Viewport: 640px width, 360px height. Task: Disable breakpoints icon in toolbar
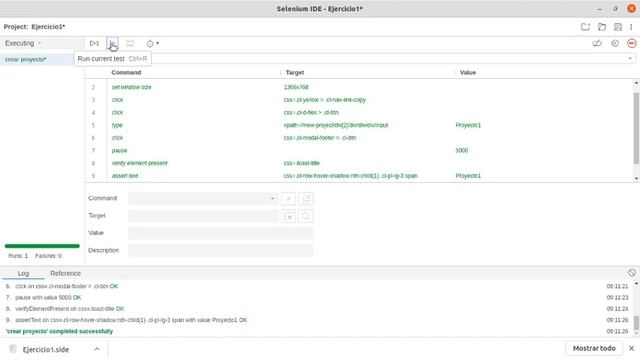597,43
